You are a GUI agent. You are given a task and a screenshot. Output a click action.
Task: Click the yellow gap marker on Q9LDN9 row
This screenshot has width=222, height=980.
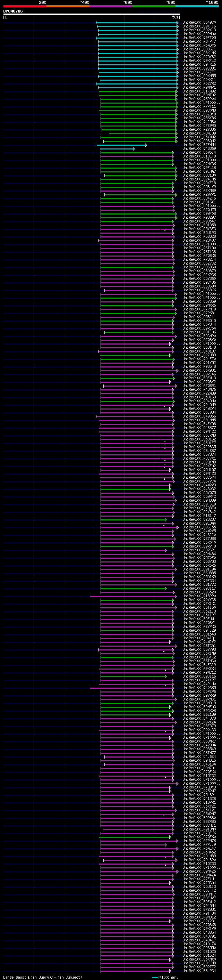click(x=164, y=406)
